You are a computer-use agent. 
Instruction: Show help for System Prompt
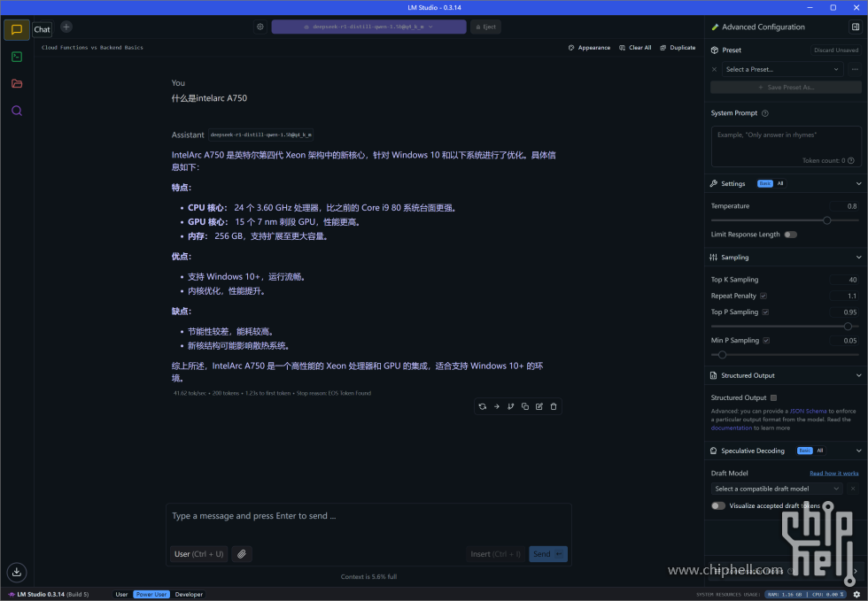(x=765, y=113)
